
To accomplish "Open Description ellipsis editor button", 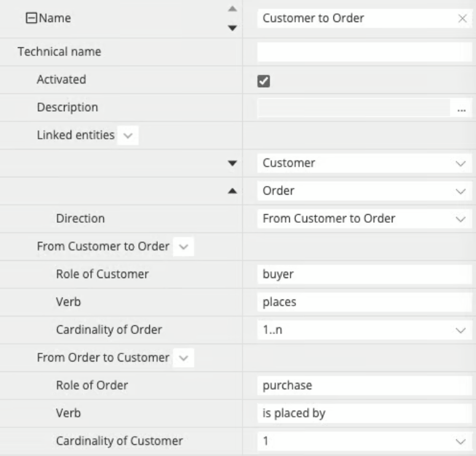I will click(x=461, y=108).
